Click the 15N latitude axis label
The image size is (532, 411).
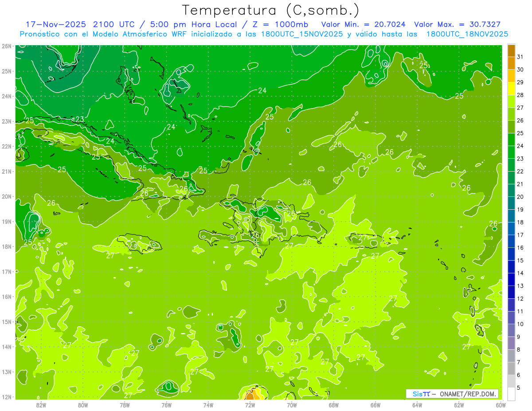tap(6, 321)
